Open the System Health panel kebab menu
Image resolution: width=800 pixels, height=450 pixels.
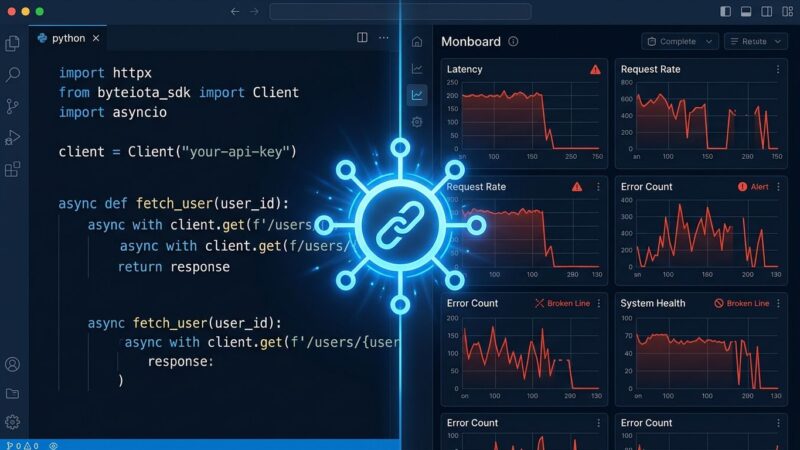point(778,303)
